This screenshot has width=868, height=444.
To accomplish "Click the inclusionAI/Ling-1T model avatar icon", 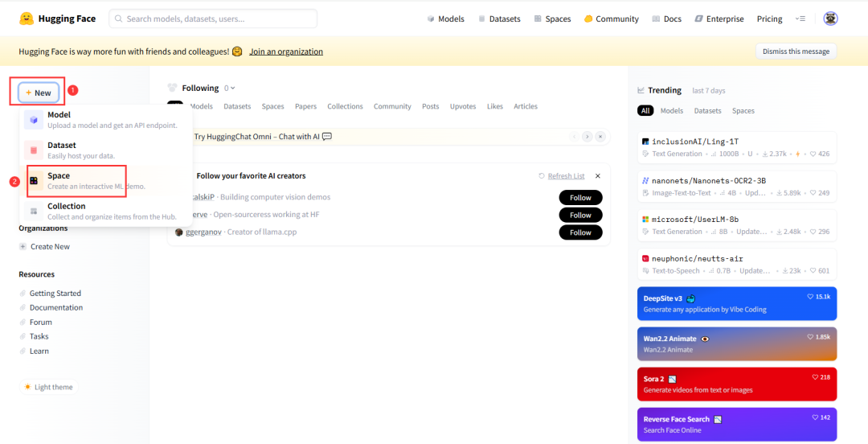I will [645, 142].
